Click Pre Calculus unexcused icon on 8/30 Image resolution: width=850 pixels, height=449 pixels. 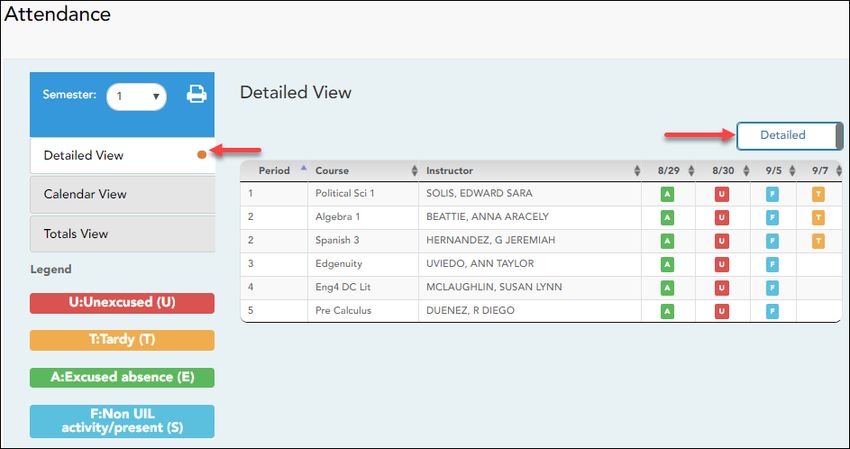[721, 311]
